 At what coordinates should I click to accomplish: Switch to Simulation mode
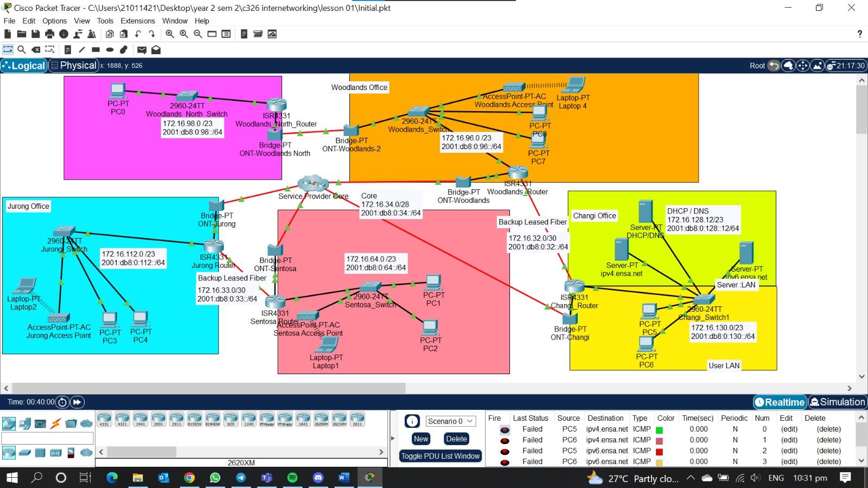(837, 402)
